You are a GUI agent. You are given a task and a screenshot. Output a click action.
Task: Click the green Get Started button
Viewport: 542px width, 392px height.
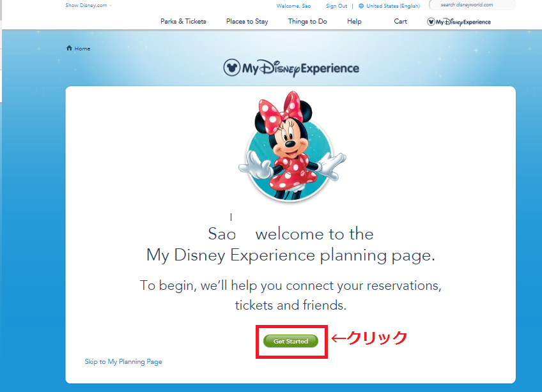click(290, 341)
